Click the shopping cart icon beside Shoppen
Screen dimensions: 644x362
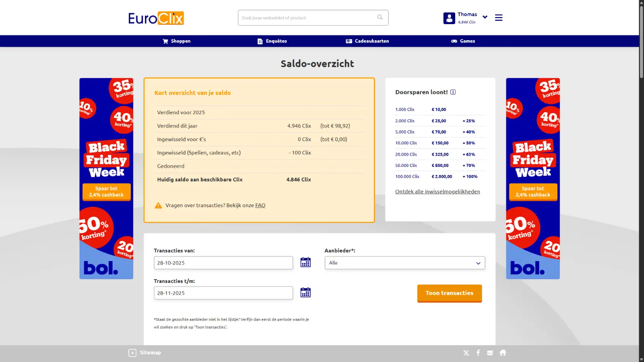pyautogui.click(x=165, y=41)
